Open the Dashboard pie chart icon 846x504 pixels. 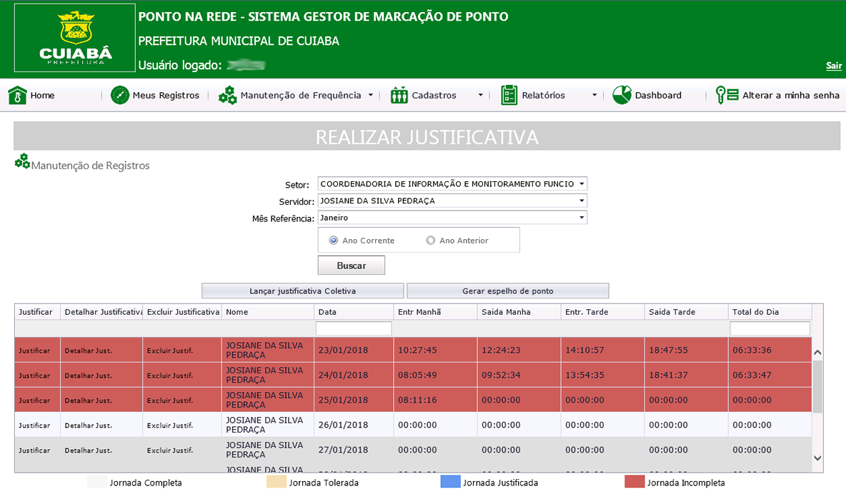622,96
